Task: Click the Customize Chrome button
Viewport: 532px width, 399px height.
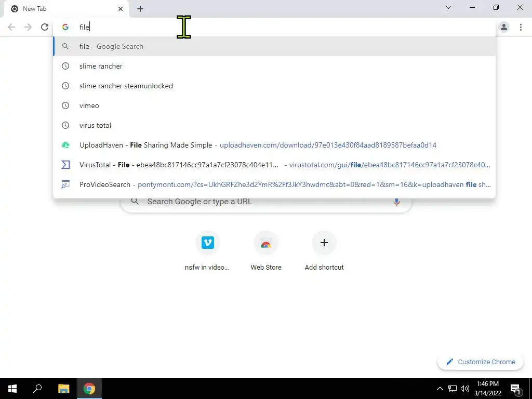Action: point(480,362)
